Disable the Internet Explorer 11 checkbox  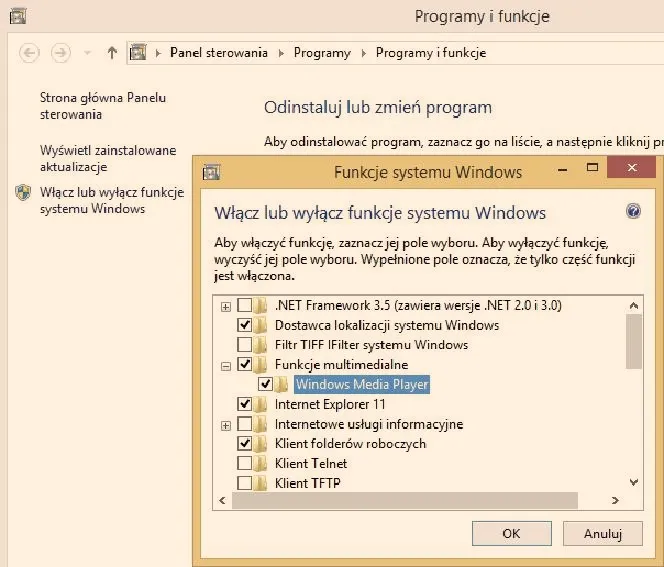pyautogui.click(x=245, y=404)
